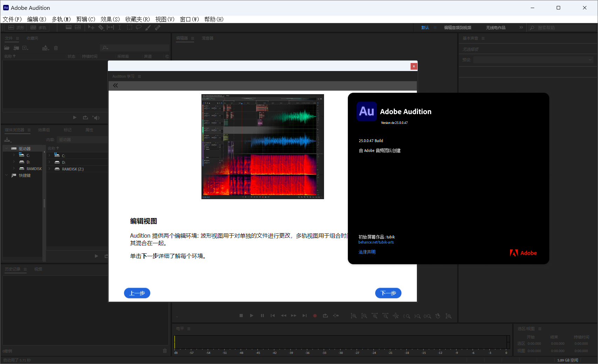This screenshot has height=364, width=598.
Task: Open insert into multitrack dropdown in Files panel
Action: click(x=46, y=48)
